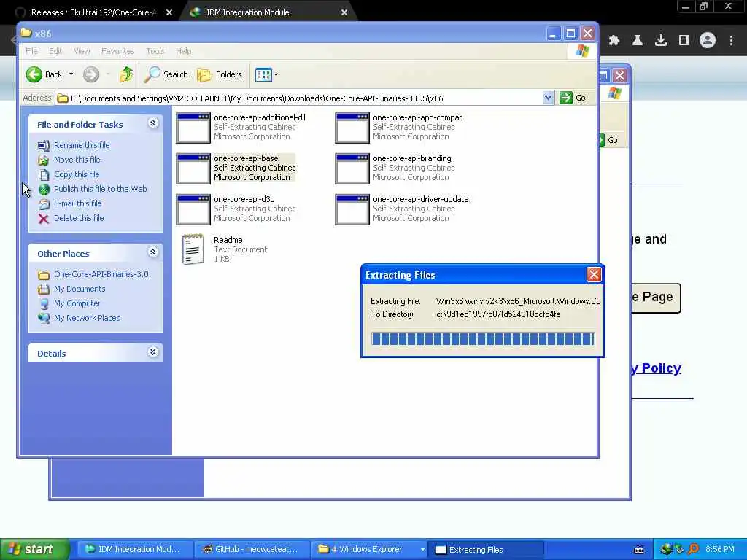
Task: Expand the Details panel
Action: (x=153, y=352)
